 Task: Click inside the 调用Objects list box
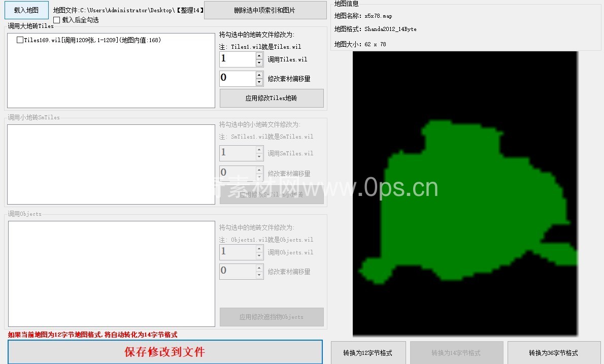111,274
